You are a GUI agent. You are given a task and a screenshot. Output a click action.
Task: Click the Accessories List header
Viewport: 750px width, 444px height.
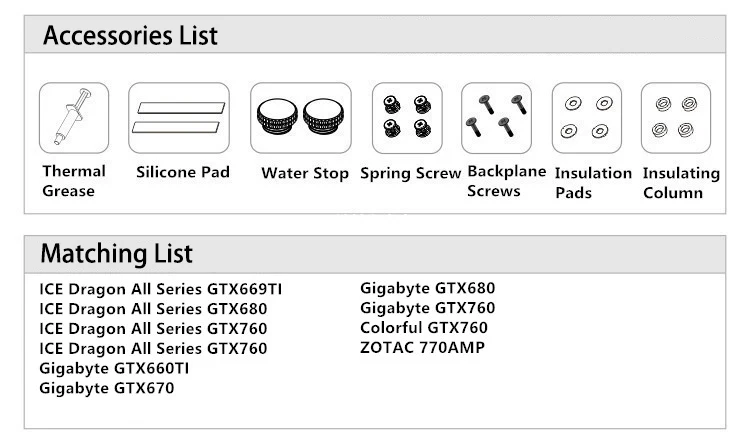point(130,35)
